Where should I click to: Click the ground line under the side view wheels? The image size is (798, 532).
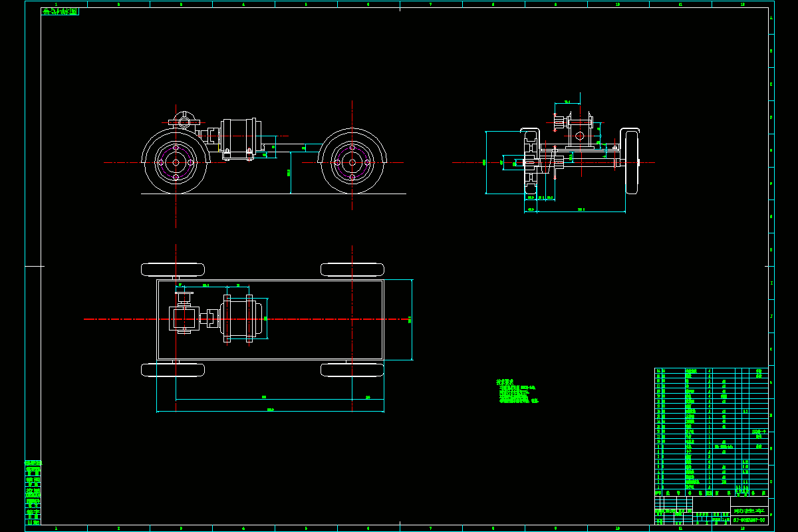pos(273,194)
